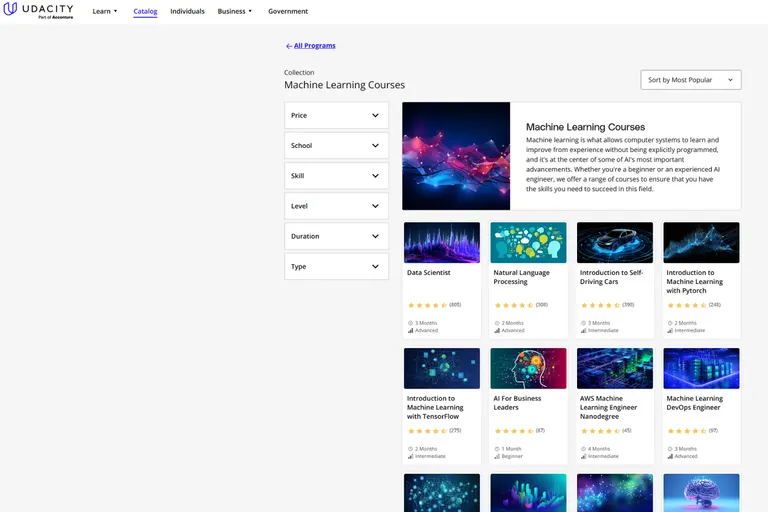Open the Learn menu
The width and height of the screenshot is (768, 512).
(x=105, y=11)
